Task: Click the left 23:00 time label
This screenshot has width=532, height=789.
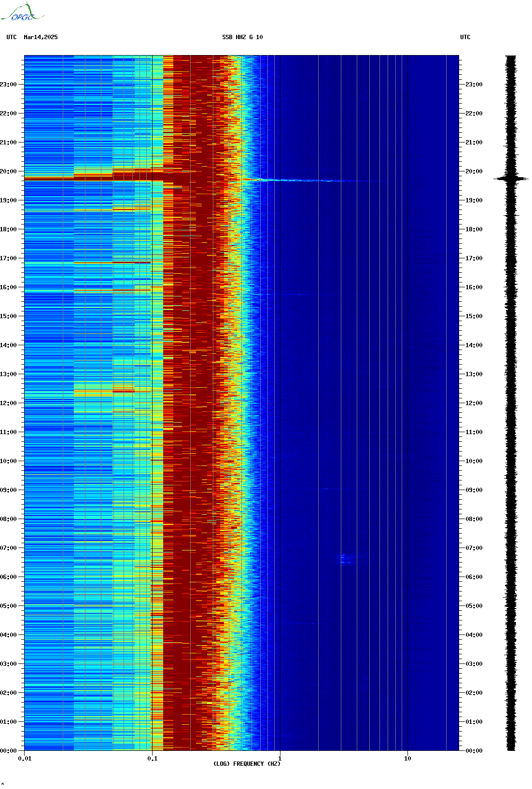Action: tap(8, 85)
